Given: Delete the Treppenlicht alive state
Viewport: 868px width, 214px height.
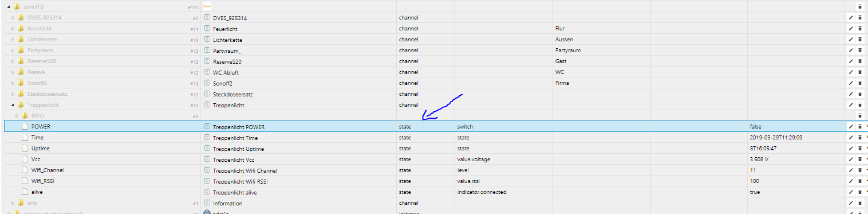Looking at the screenshot, I should (859, 192).
